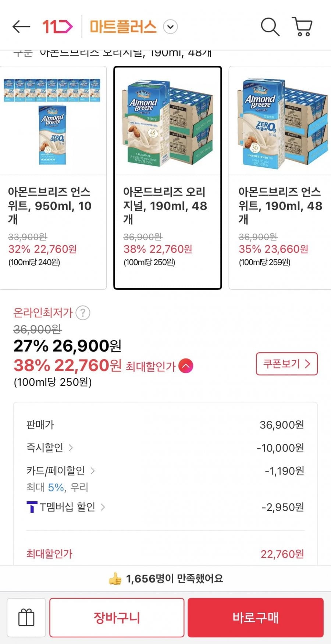Tap the 온라인최저가 question mark icon

(x=83, y=313)
